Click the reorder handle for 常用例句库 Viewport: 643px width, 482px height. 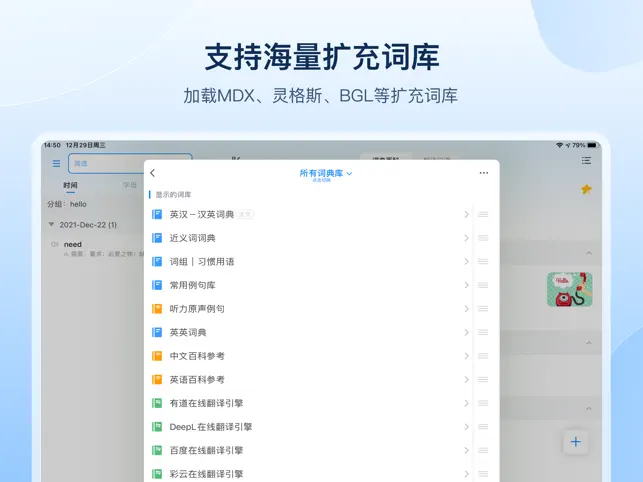point(483,285)
